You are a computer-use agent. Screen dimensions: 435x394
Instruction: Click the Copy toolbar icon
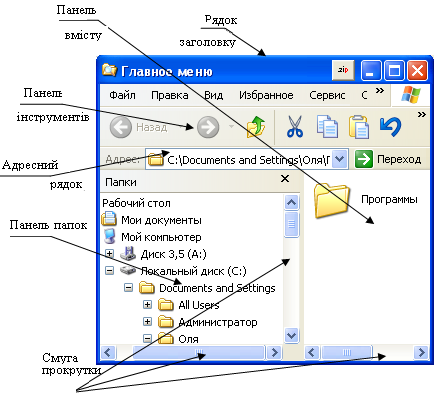[x=327, y=127]
